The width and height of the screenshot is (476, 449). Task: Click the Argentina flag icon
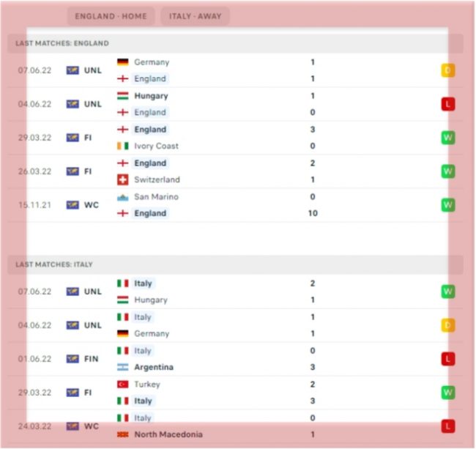coord(123,367)
